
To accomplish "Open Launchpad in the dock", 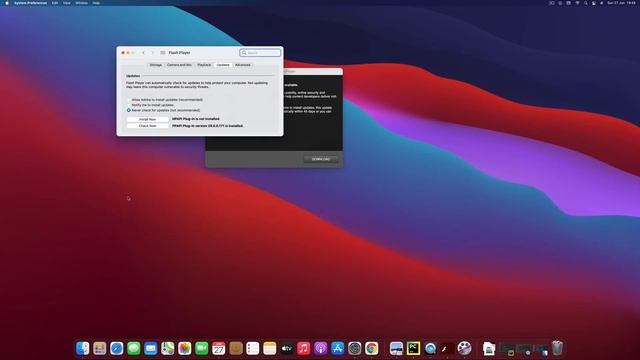I will [100, 348].
